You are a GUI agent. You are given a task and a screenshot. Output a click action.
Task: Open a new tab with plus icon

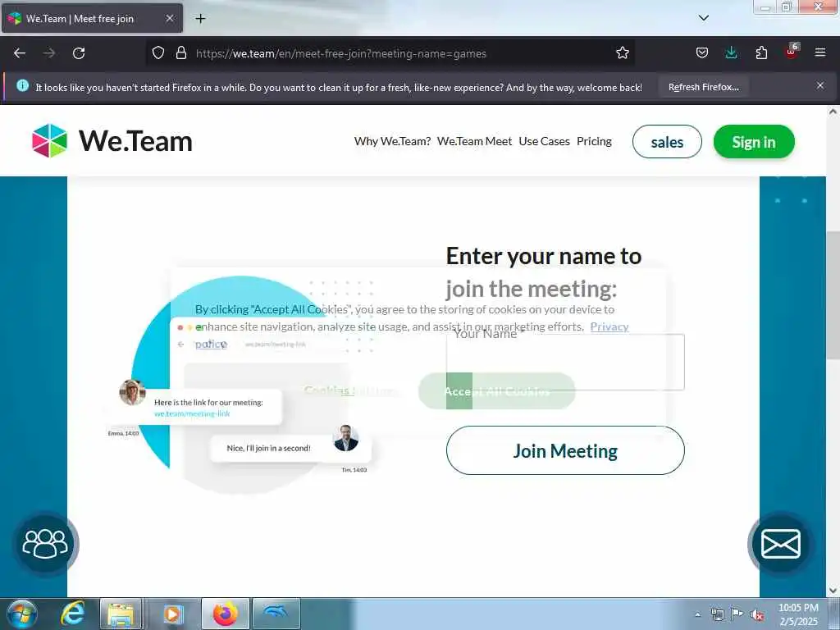(200, 19)
